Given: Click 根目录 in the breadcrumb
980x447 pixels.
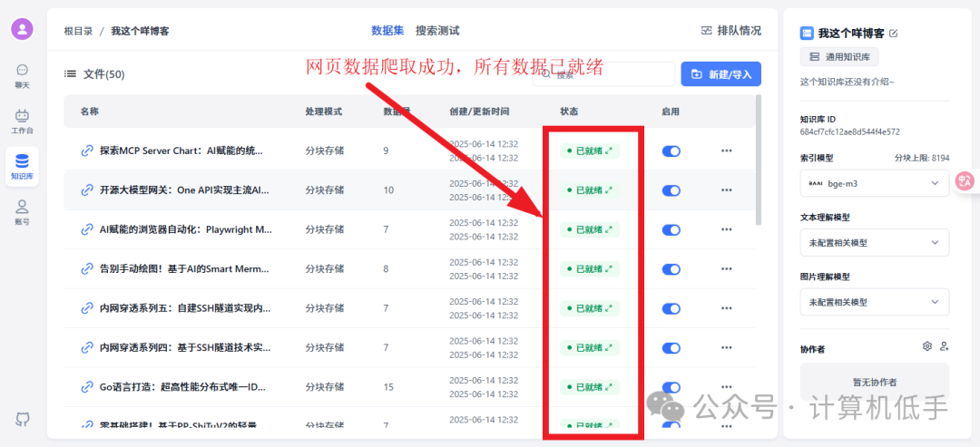Looking at the screenshot, I should (78, 31).
